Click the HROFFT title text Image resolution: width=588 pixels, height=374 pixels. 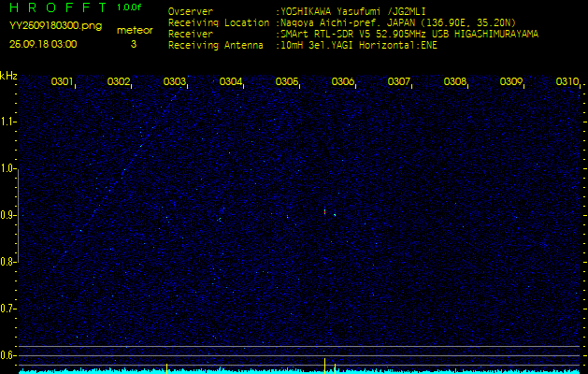(x=57, y=8)
